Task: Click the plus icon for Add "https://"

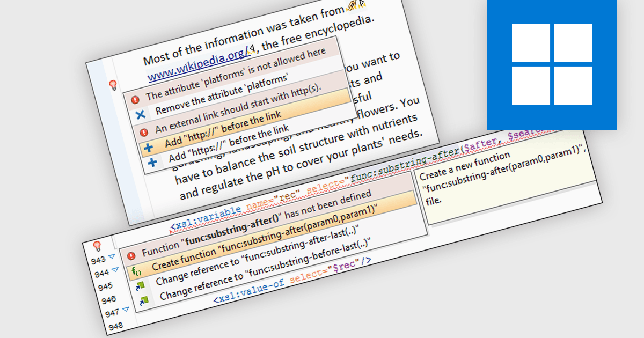Action: (152, 162)
